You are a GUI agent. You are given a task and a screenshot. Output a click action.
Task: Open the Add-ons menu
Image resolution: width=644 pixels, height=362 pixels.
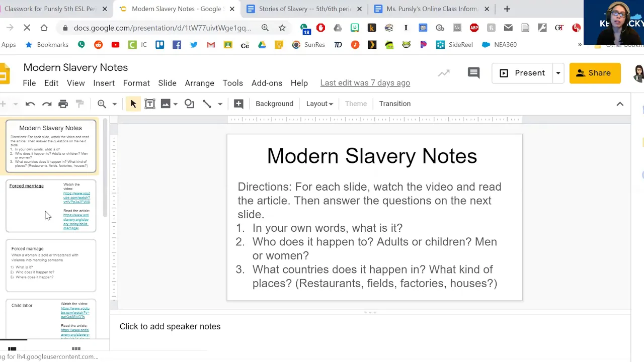[x=267, y=83]
